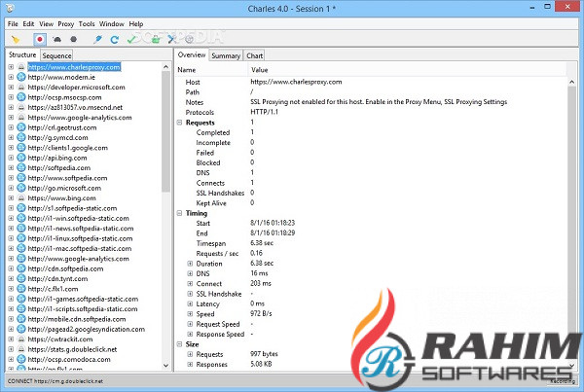Expand the https://developer.microsoft.com node

(x=11, y=88)
